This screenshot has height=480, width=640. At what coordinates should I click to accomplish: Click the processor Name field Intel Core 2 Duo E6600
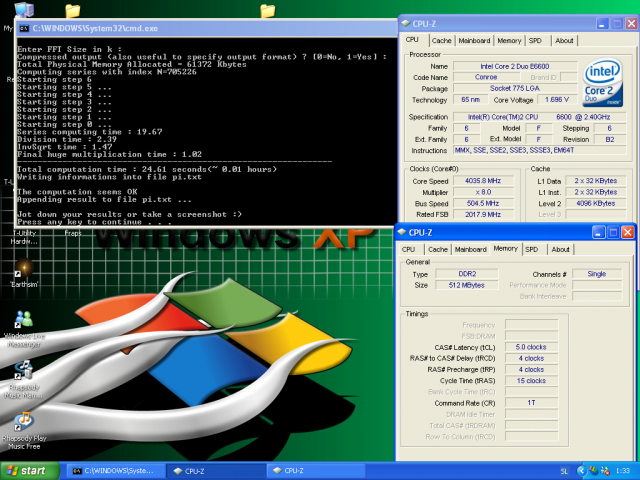515,66
